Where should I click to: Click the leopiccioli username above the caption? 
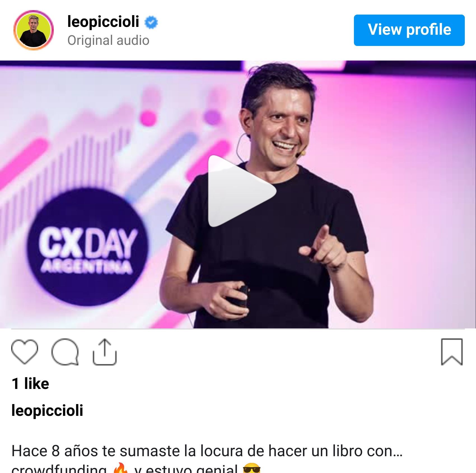pos(47,411)
